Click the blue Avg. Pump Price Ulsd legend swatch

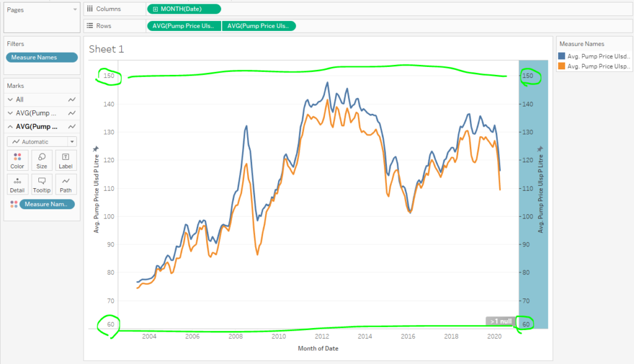click(562, 56)
